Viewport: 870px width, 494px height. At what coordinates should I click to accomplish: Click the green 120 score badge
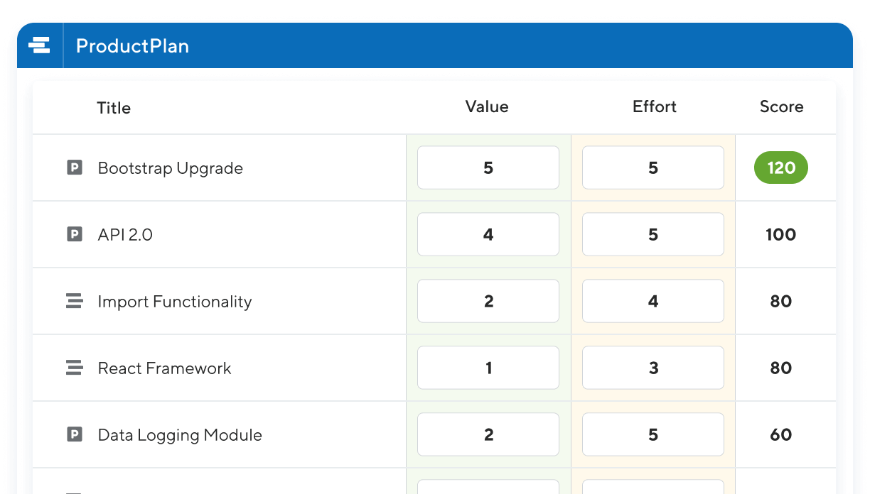pyautogui.click(x=781, y=168)
